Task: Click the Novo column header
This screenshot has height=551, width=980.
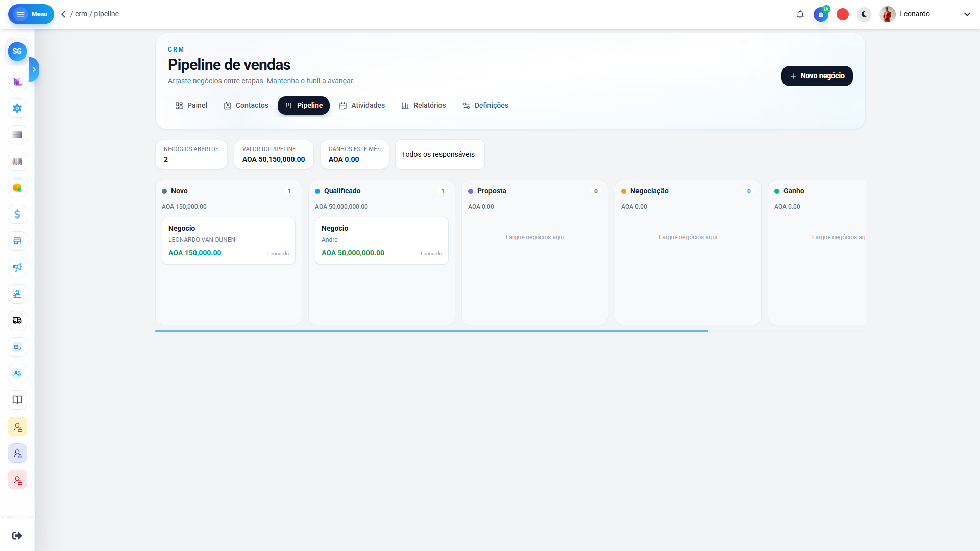Action: point(179,191)
